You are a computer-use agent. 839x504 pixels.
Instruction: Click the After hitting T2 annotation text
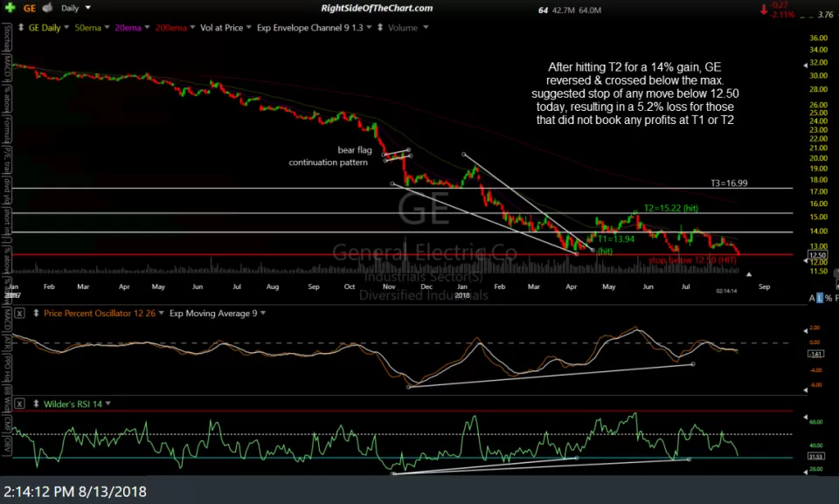(x=634, y=93)
